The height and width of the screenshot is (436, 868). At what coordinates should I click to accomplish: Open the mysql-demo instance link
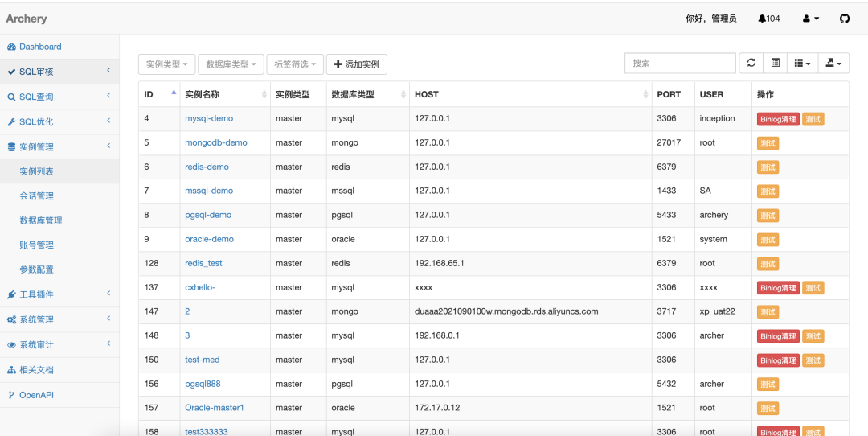point(209,118)
